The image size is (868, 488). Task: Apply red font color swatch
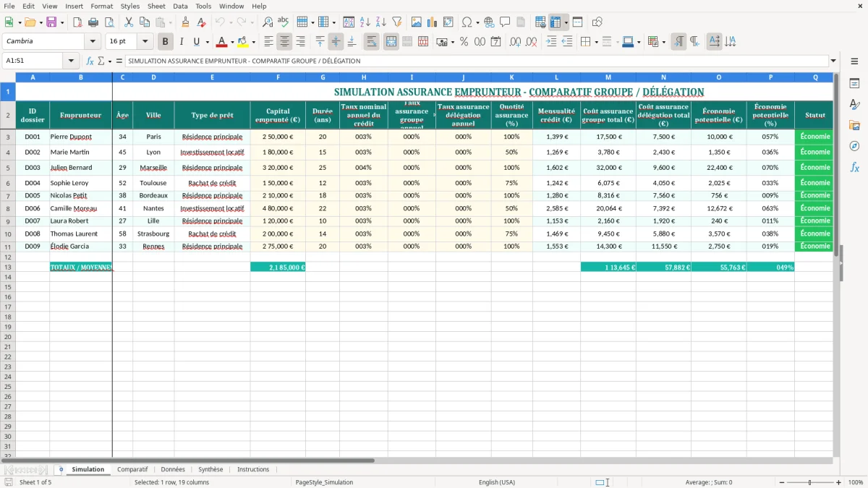coord(222,42)
